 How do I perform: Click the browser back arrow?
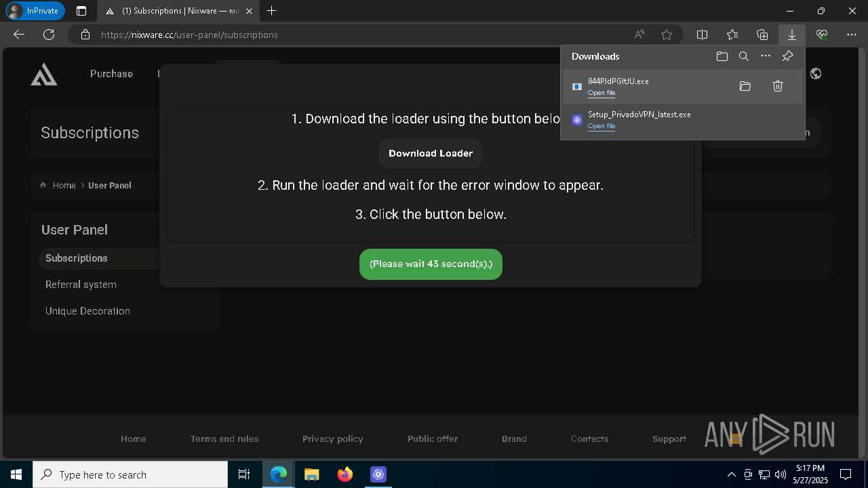pyautogui.click(x=19, y=35)
